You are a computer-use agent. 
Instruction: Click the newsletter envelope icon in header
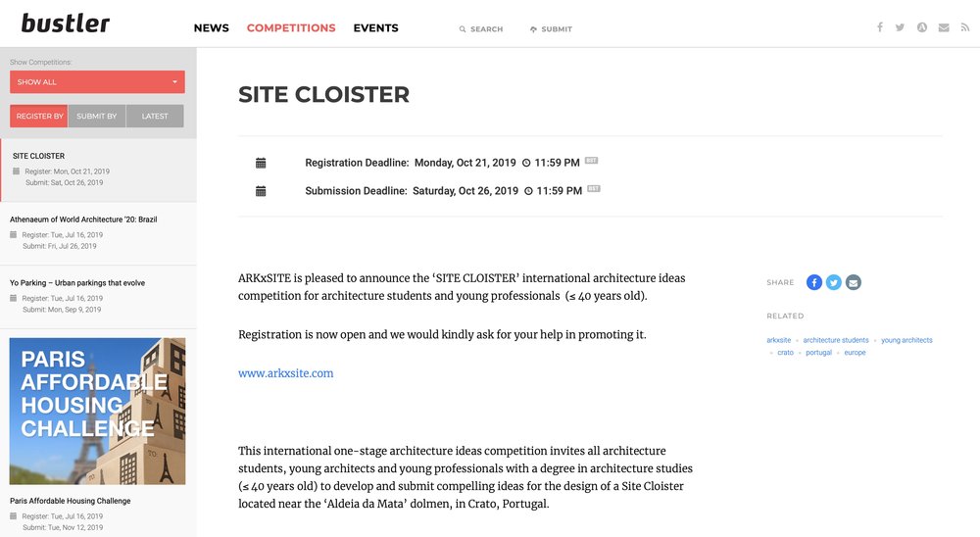coord(944,27)
